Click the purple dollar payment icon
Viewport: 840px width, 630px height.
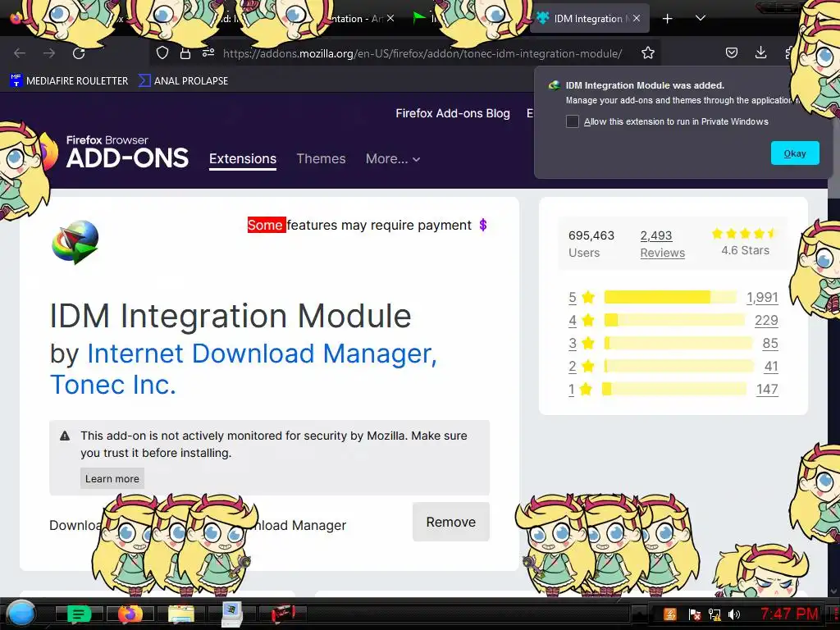(482, 225)
